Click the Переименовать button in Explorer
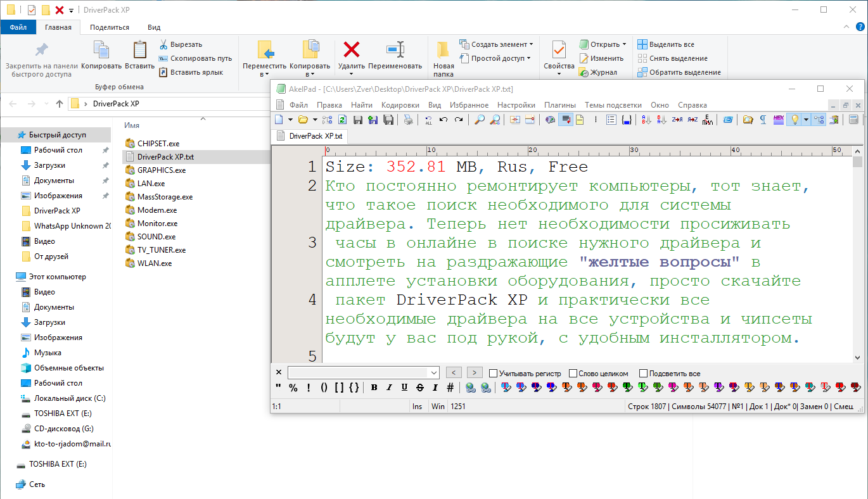Screen dimensions: 868x499 [x=395, y=56]
